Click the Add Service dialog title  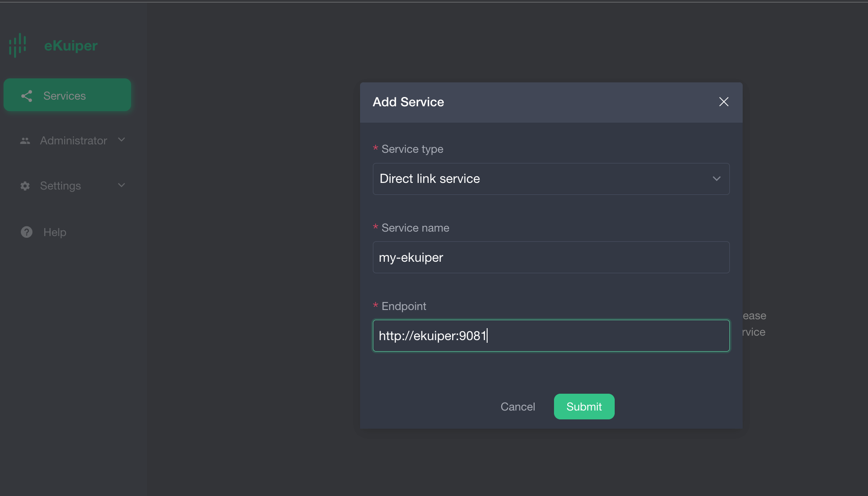(408, 102)
